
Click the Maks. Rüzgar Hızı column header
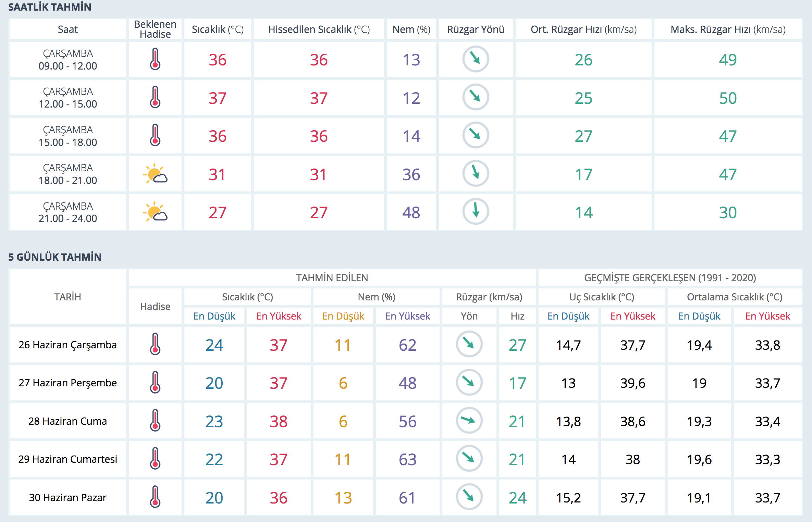pos(728,29)
